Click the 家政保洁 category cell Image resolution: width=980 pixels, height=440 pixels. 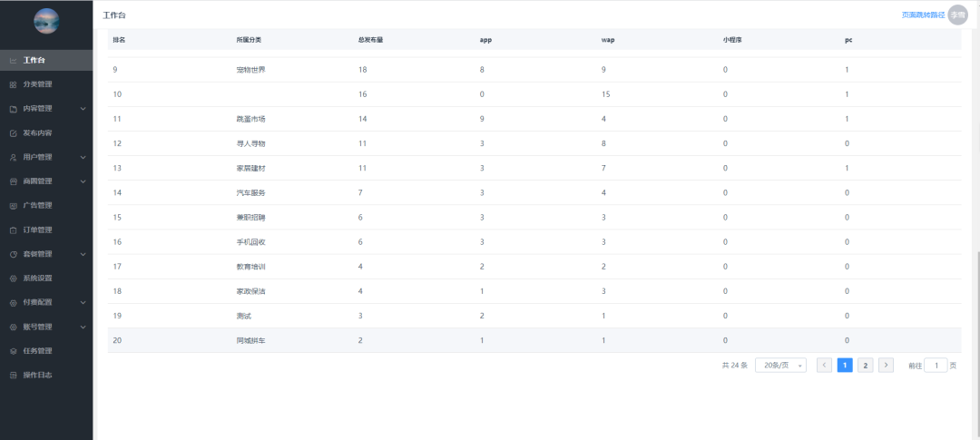250,291
